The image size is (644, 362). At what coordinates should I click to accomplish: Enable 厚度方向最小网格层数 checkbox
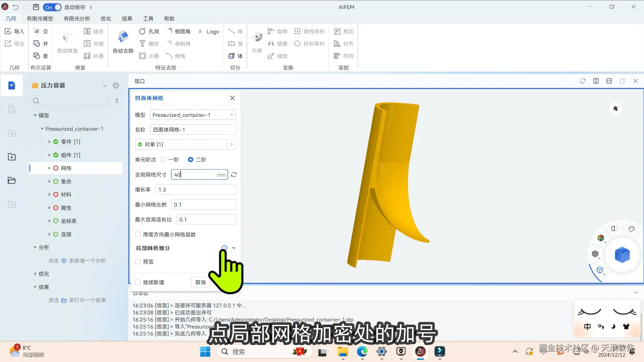(138, 234)
